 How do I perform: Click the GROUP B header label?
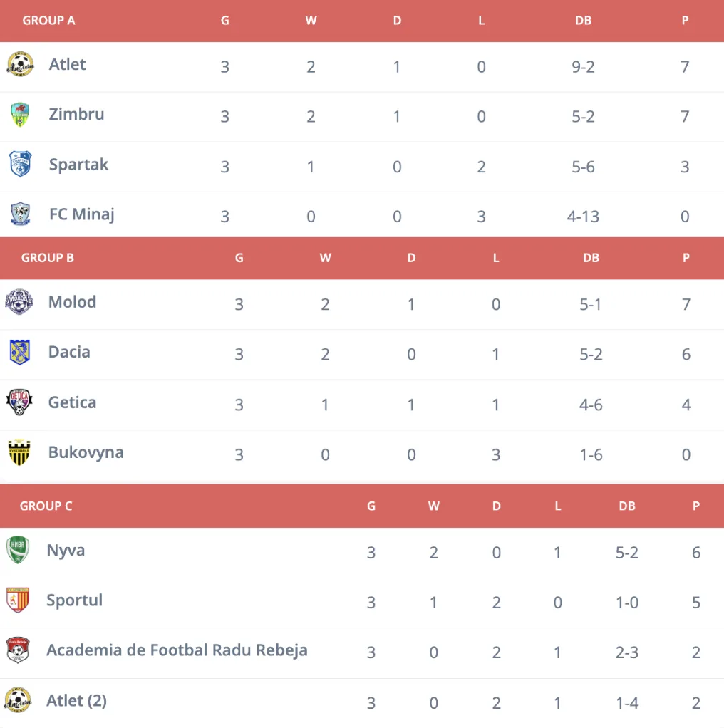tap(48, 258)
